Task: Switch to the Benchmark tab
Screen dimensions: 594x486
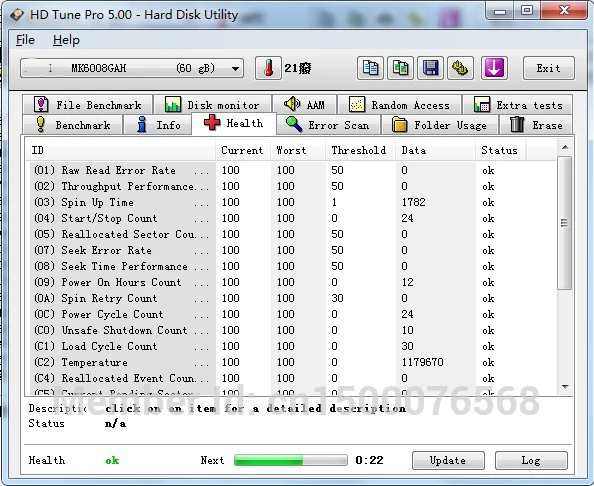Action: pos(73,125)
